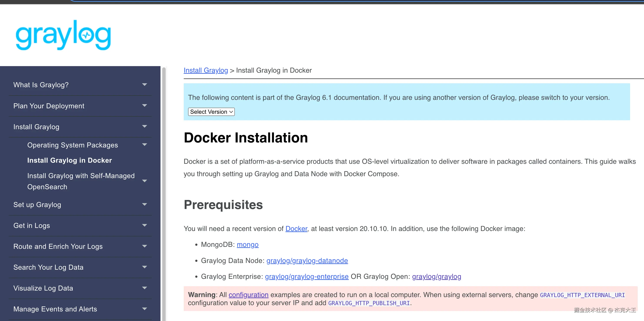Open Search Your Log Data menu item
Image resolution: width=644 pixels, height=321 pixels.
click(x=48, y=267)
